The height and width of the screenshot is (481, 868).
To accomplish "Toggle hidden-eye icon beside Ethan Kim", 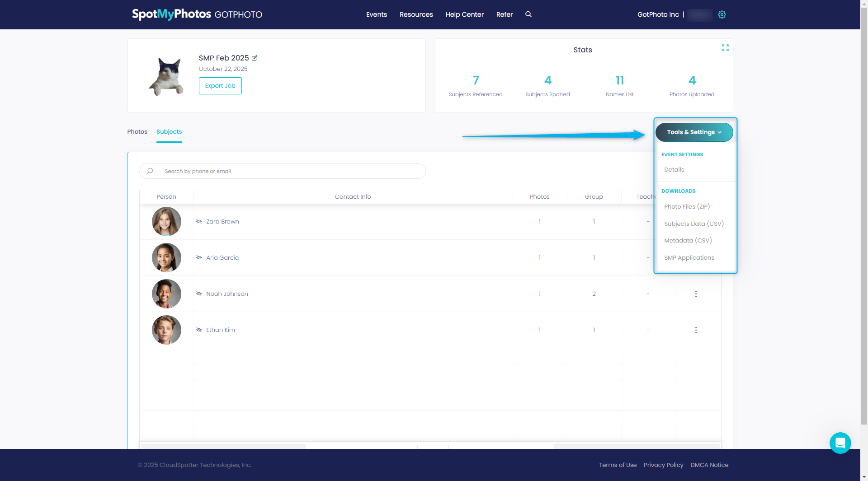I will (199, 330).
